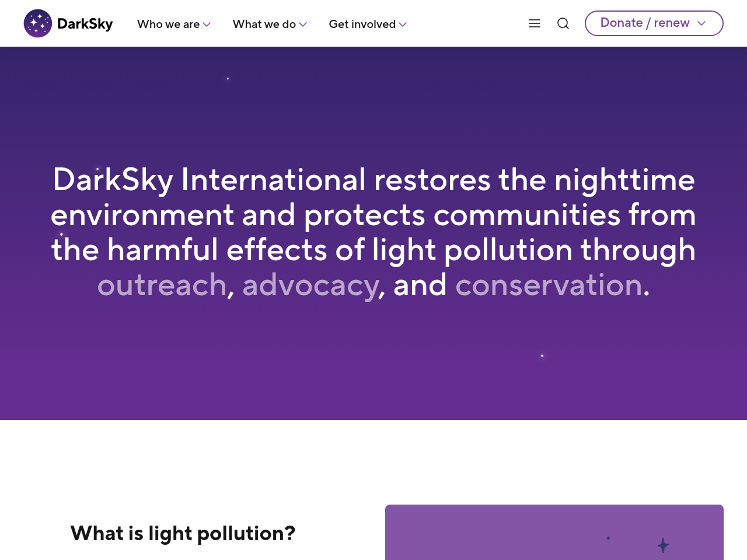Open the hamburger menu icon
Viewport: 747px width, 560px height.
pos(535,23)
